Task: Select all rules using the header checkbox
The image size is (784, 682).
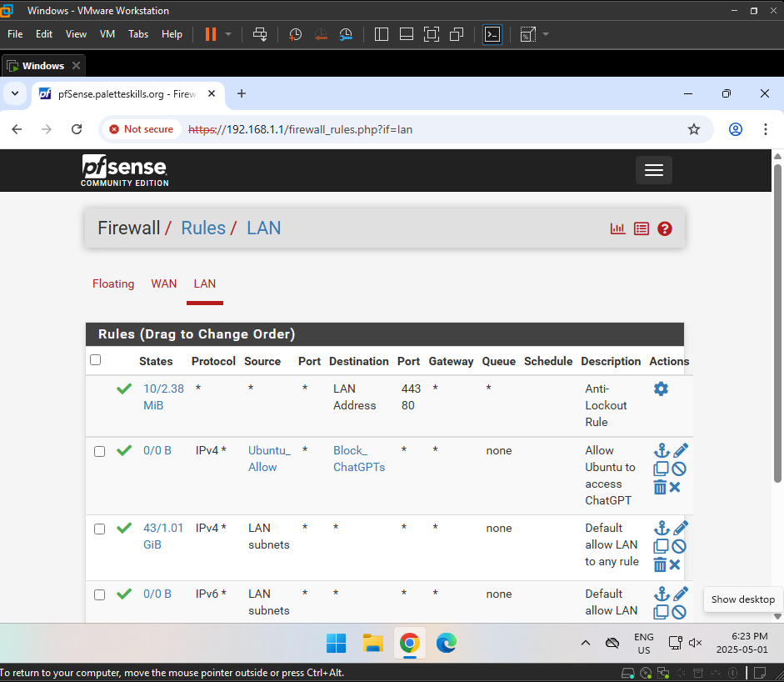Action: (95, 360)
